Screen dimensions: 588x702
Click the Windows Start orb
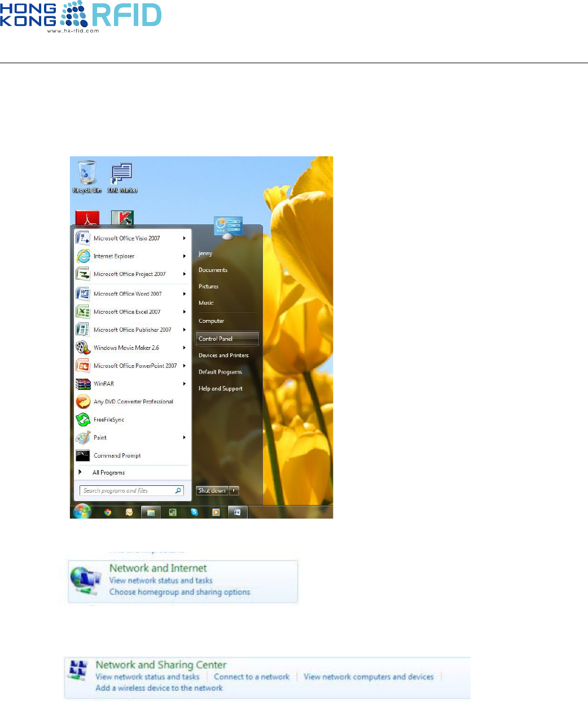[82, 512]
